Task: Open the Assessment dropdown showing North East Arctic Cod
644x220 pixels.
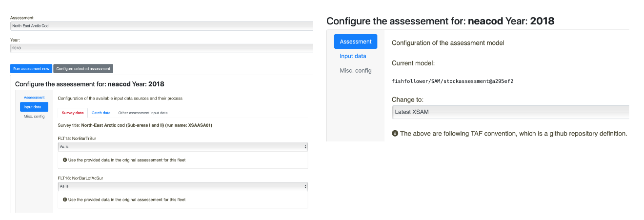Action: [161, 25]
